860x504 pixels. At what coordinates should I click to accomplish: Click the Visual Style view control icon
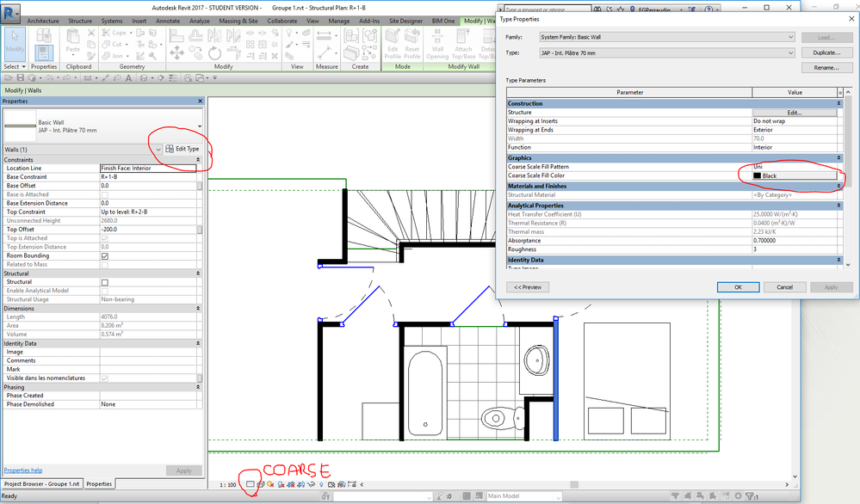pos(261,484)
